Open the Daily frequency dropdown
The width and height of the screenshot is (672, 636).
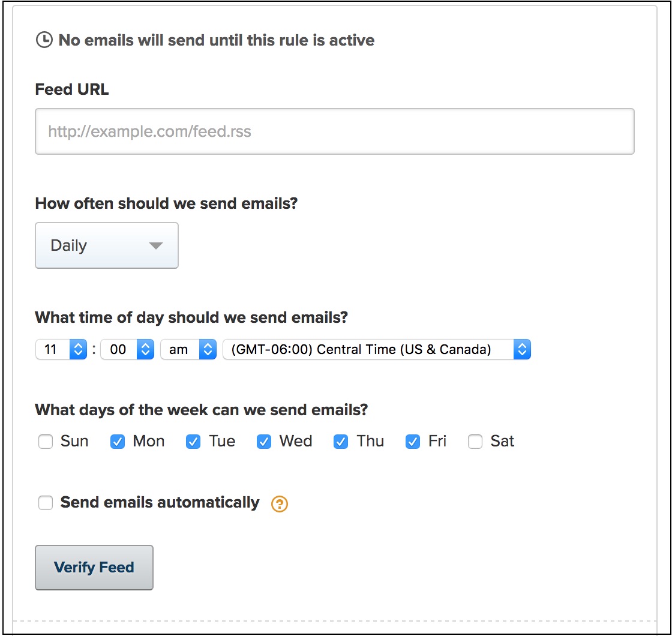click(107, 245)
